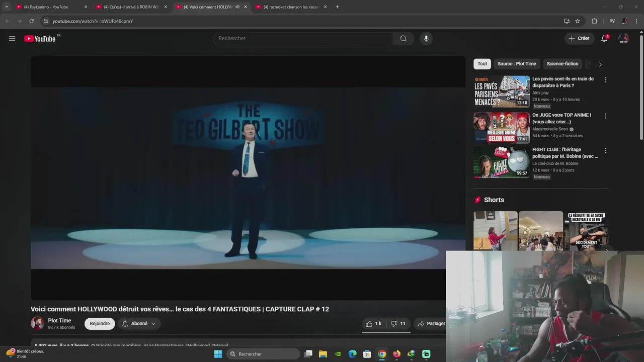Click the search magnifier button
The image size is (644, 362).
tap(404, 38)
